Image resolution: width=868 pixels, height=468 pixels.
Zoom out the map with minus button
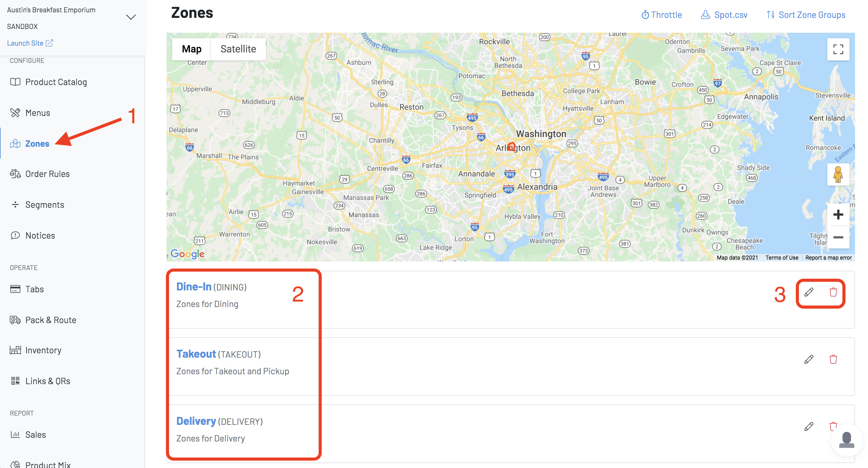click(x=838, y=237)
